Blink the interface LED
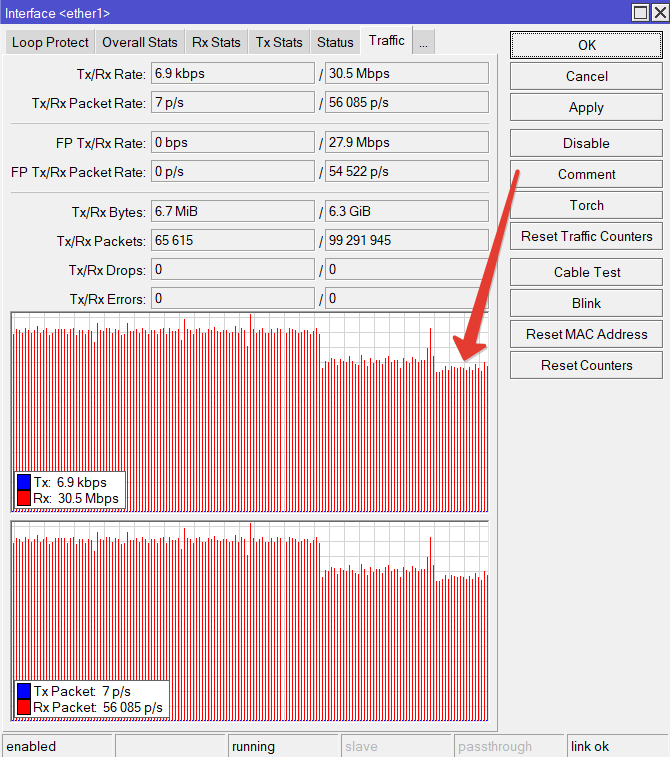 (x=586, y=303)
